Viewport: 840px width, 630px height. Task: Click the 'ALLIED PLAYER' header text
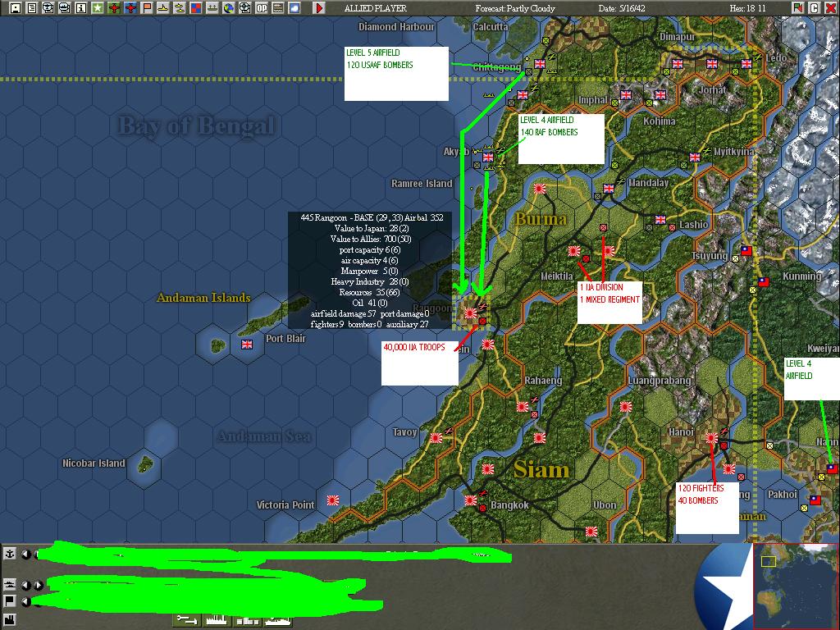(375, 8)
